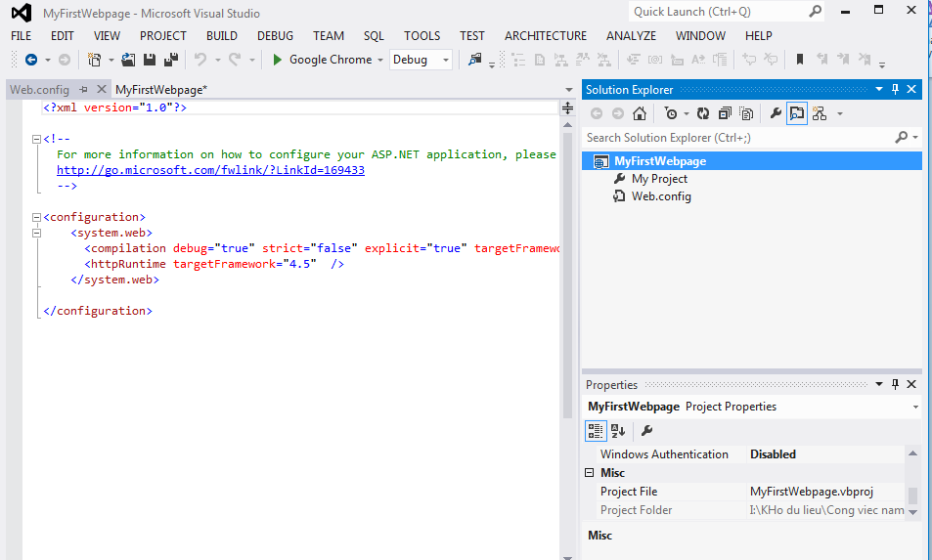Open the Properties window options dropdown
The height and width of the screenshot is (560, 932).
[879, 384]
